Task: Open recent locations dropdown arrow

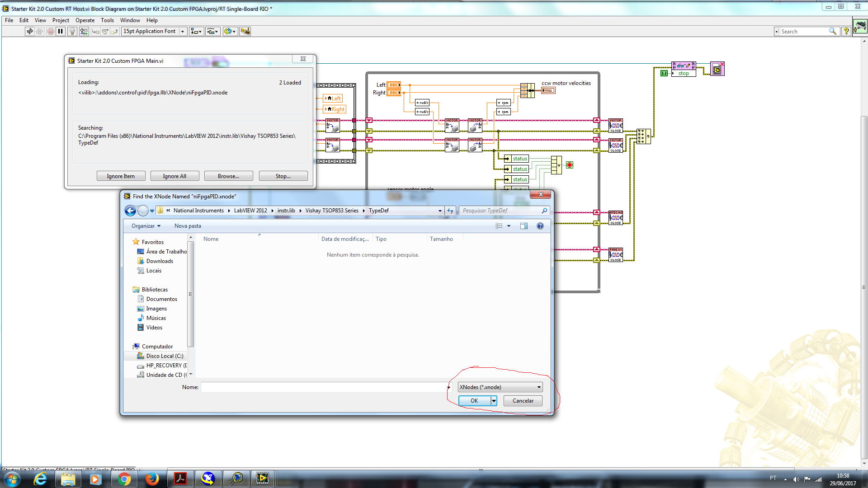Action: tap(152, 211)
